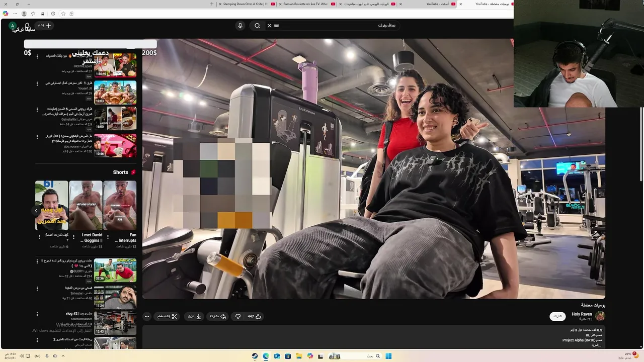Open the green account avatar menu
This screenshot has height=362, width=644.
(12, 26)
